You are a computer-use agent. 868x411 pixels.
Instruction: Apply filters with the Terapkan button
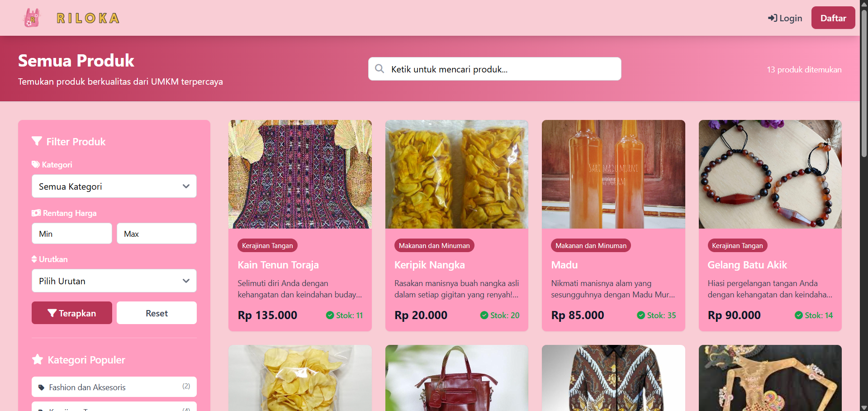pos(72,313)
